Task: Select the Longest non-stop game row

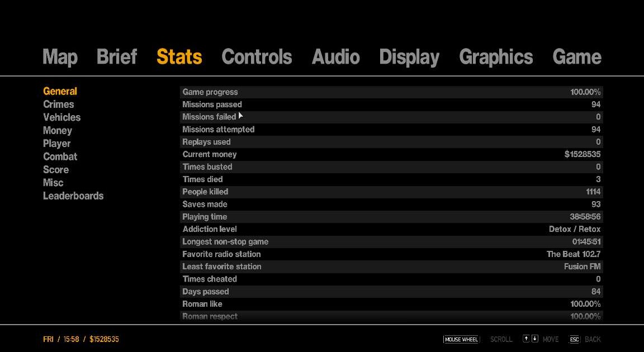Action: click(x=391, y=241)
